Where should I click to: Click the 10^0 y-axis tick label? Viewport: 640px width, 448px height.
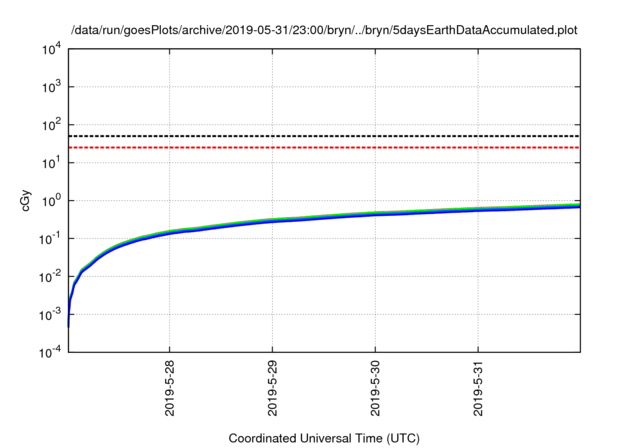pos(51,201)
